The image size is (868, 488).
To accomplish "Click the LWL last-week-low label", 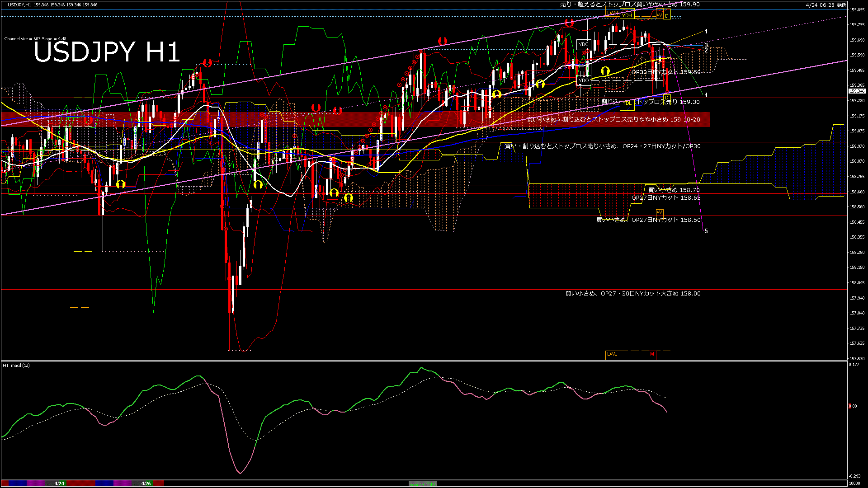I will click(x=612, y=354).
